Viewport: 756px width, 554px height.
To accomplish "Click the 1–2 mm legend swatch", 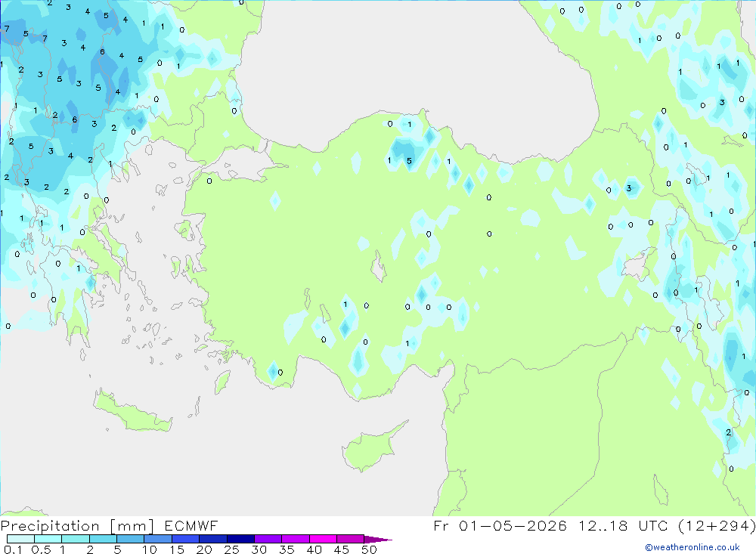I will tap(75, 539).
